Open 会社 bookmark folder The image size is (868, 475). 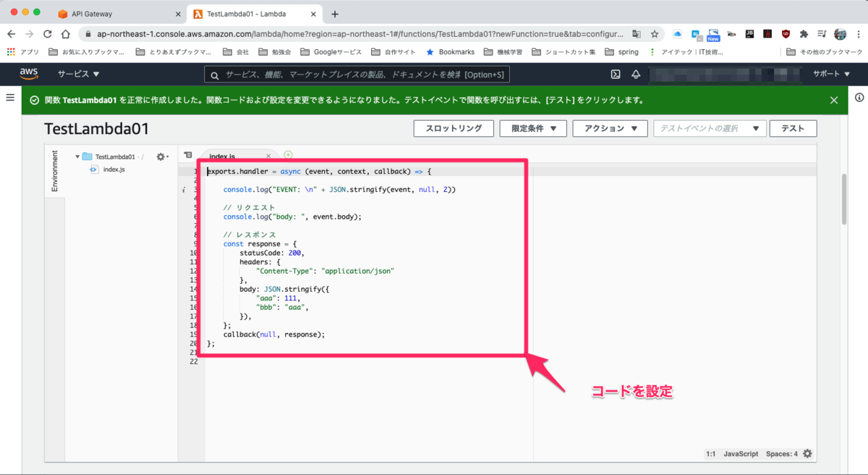point(236,52)
